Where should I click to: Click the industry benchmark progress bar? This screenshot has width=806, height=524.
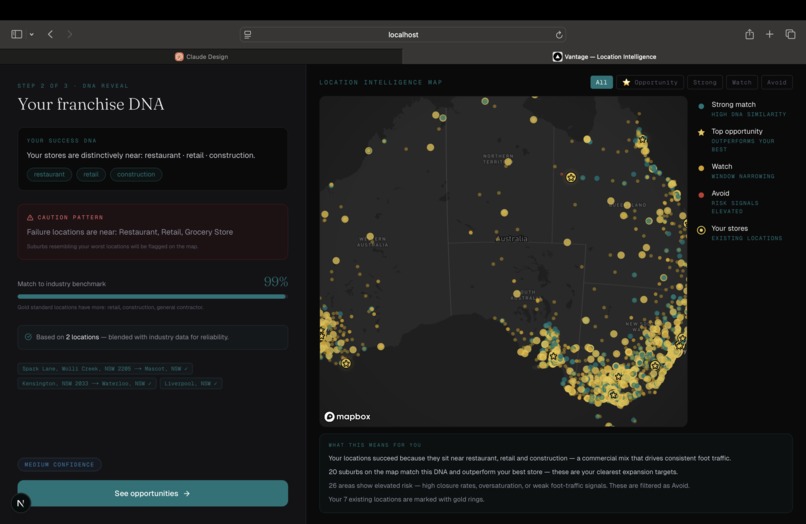pos(152,297)
